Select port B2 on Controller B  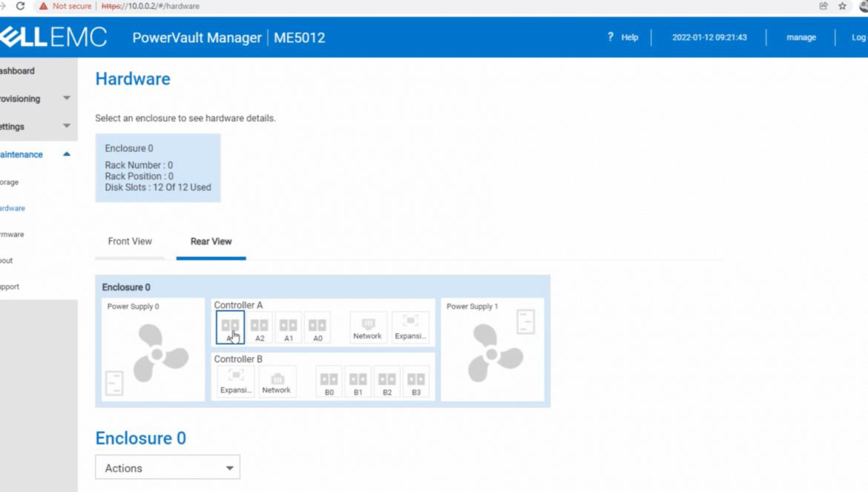(x=387, y=381)
